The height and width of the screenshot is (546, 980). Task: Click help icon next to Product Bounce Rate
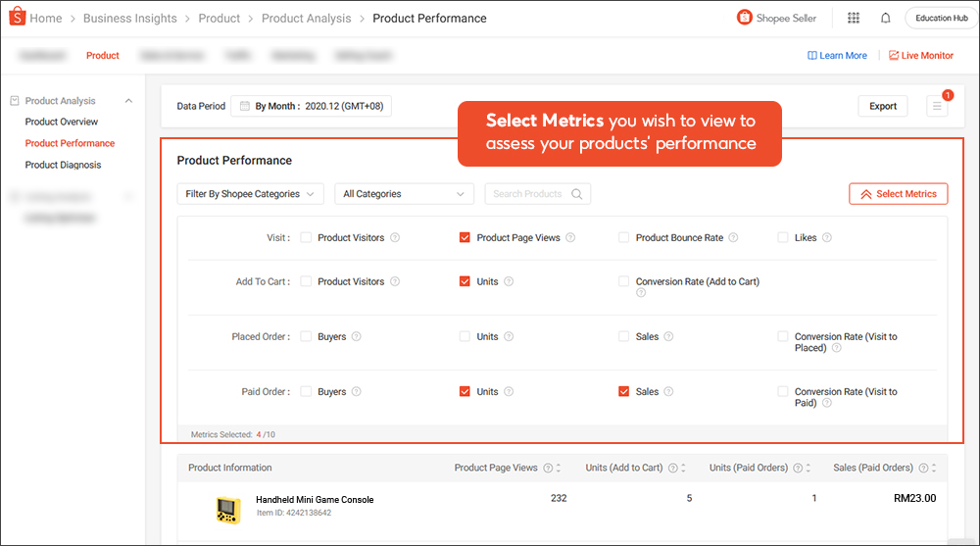tap(734, 237)
